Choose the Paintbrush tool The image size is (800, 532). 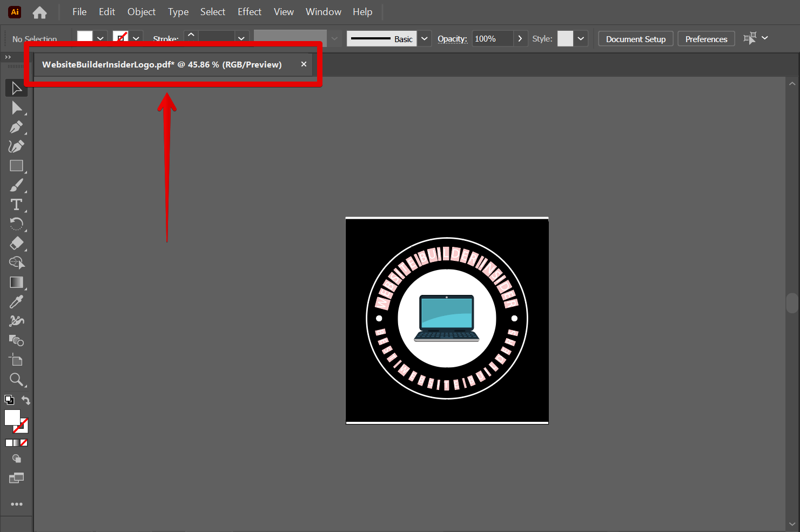coord(16,185)
